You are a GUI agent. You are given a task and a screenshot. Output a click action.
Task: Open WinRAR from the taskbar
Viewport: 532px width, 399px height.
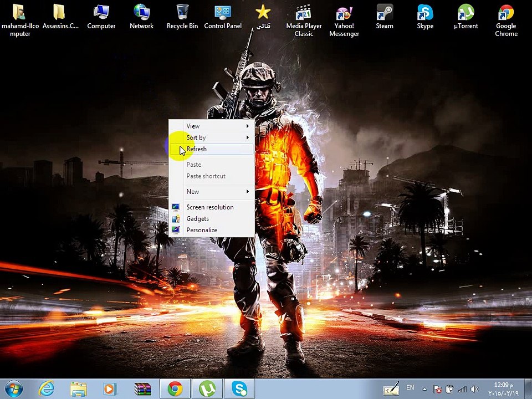[142, 389]
